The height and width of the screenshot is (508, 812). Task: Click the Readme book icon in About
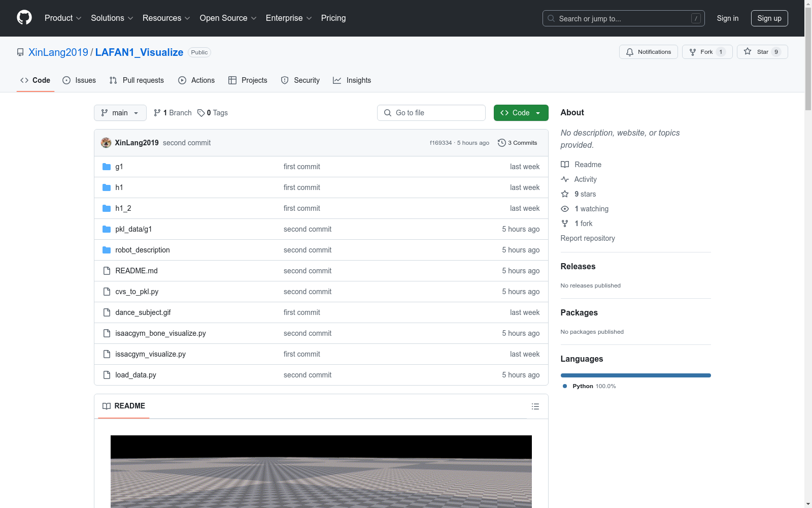pos(565,165)
